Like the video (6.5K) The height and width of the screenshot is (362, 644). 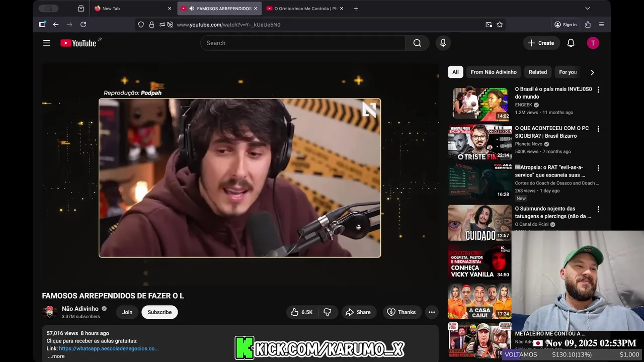301,312
